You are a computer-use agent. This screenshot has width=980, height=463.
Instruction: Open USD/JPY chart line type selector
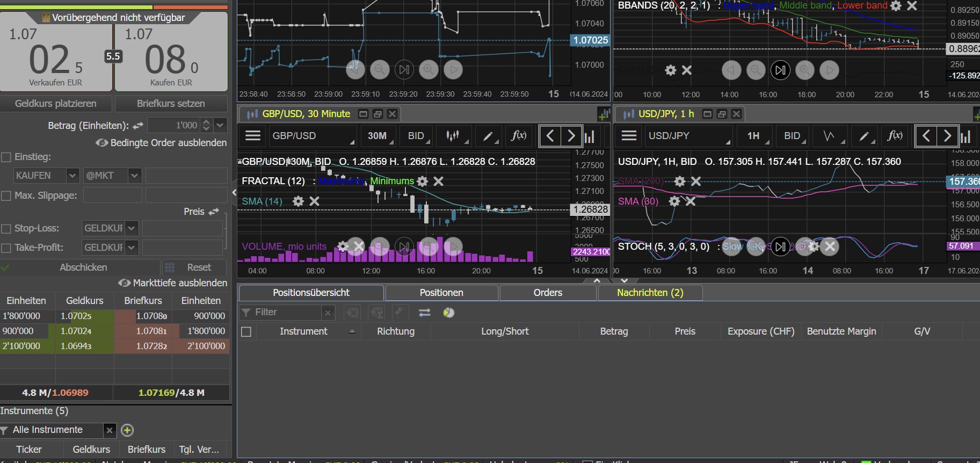[x=830, y=136]
